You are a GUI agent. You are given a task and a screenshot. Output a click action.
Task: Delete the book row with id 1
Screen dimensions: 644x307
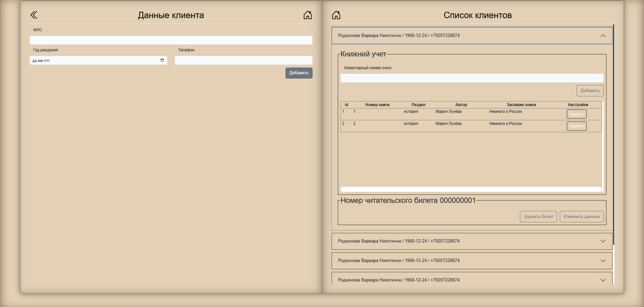[577, 114]
